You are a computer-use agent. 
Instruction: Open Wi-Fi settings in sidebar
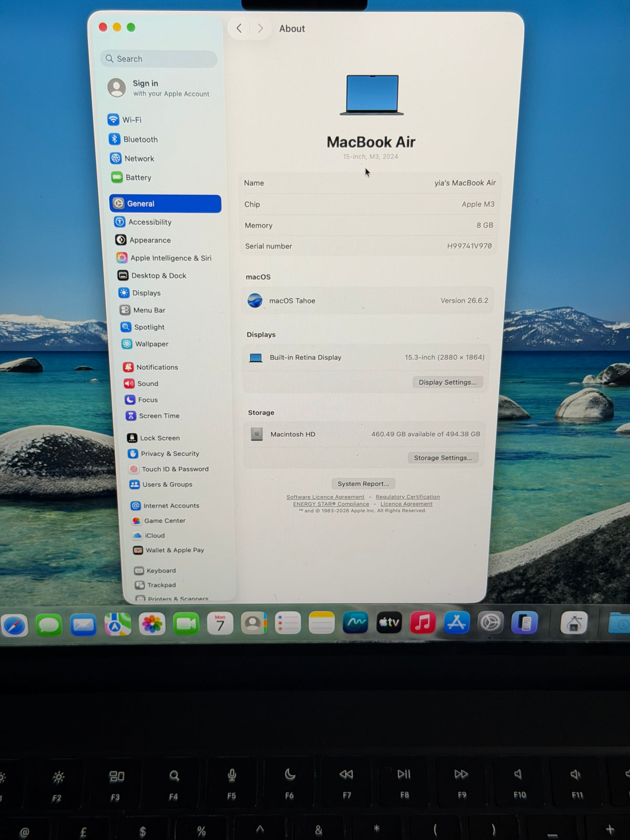tap(124, 120)
